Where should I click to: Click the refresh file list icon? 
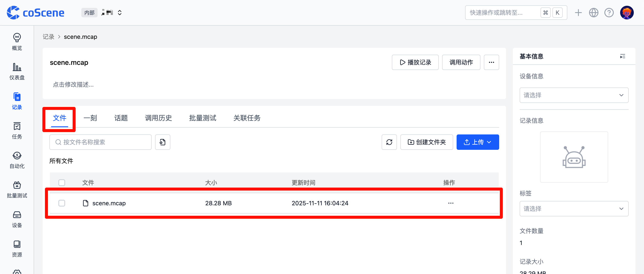click(x=389, y=142)
